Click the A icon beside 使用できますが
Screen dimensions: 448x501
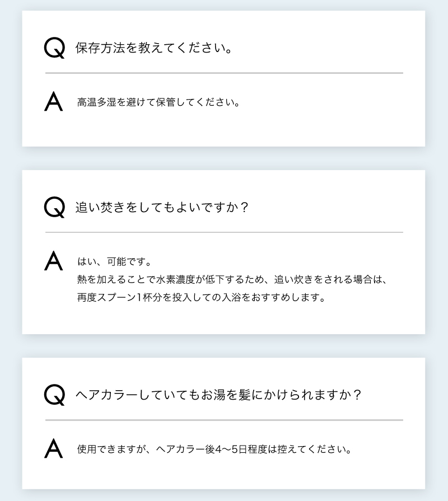coord(53,449)
